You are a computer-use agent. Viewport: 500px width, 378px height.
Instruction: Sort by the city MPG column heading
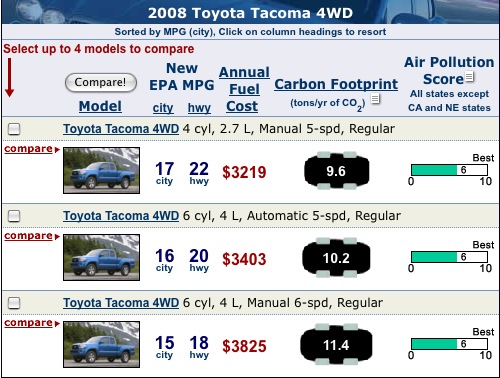(x=163, y=108)
